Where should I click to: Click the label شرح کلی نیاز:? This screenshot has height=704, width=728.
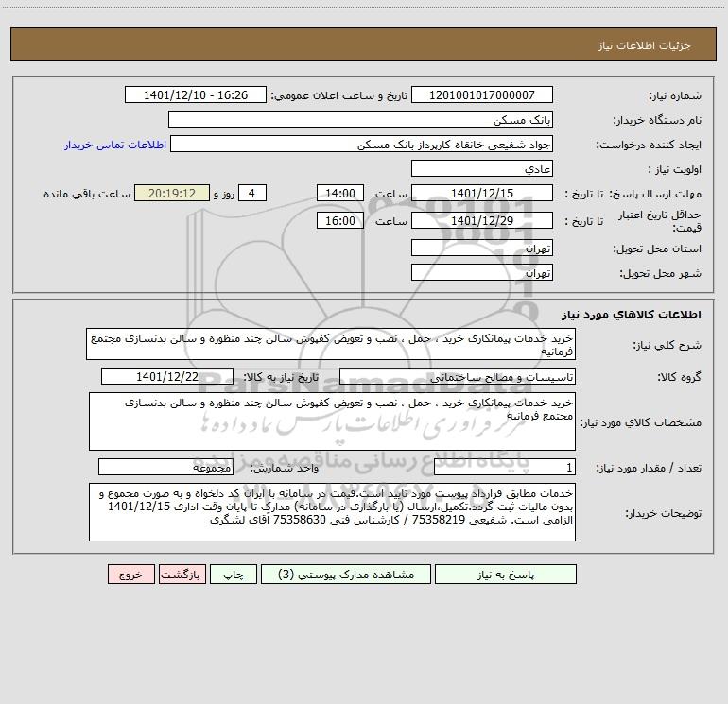pos(667,345)
